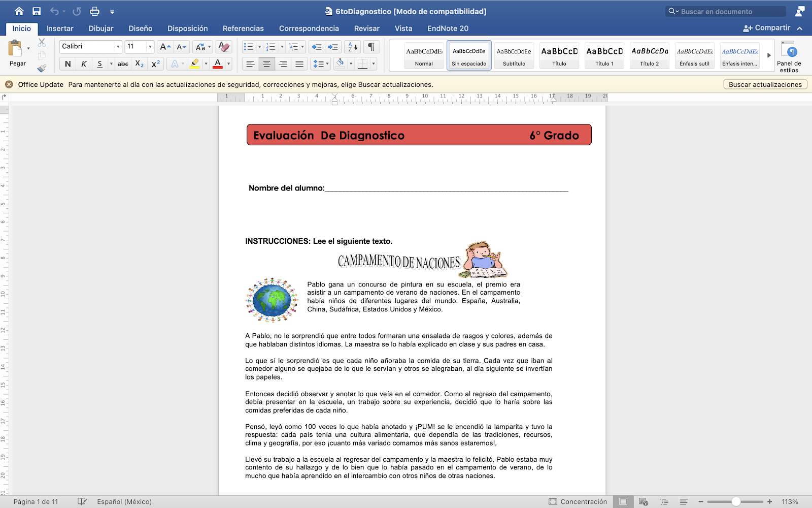Viewport: 812px width, 508px height.
Task: Apply the Normal style
Action: (x=424, y=55)
